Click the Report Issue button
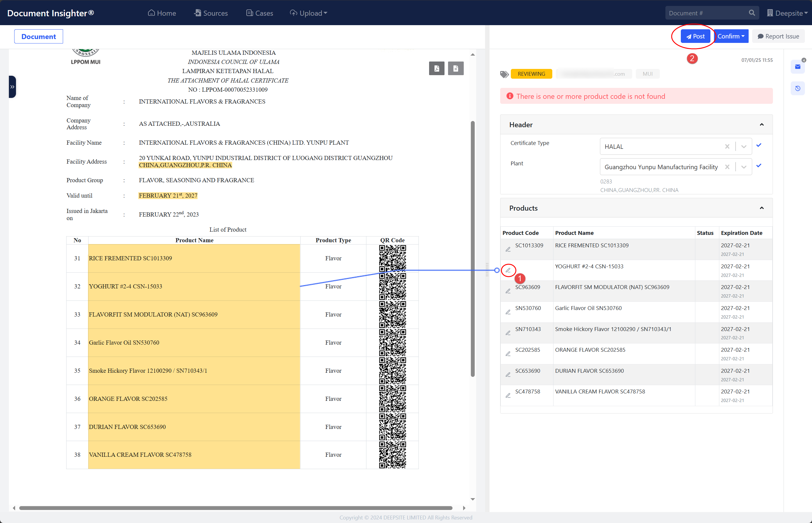 778,36
